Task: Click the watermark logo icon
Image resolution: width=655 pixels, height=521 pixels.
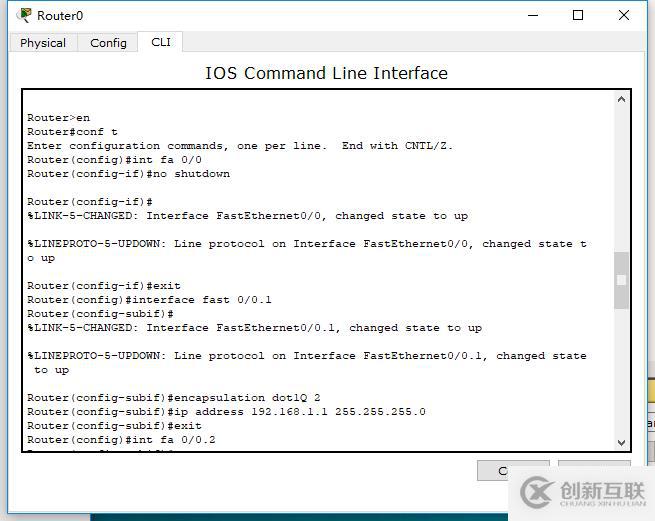Action: click(x=536, y=491)
